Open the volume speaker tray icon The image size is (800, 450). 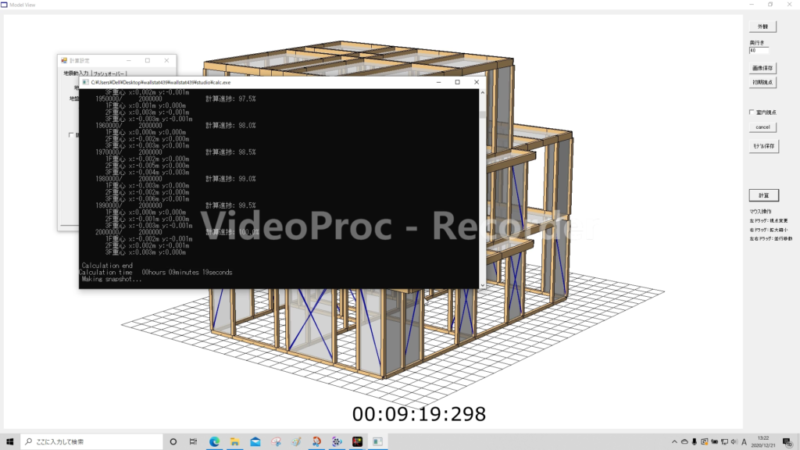point(734,442)
